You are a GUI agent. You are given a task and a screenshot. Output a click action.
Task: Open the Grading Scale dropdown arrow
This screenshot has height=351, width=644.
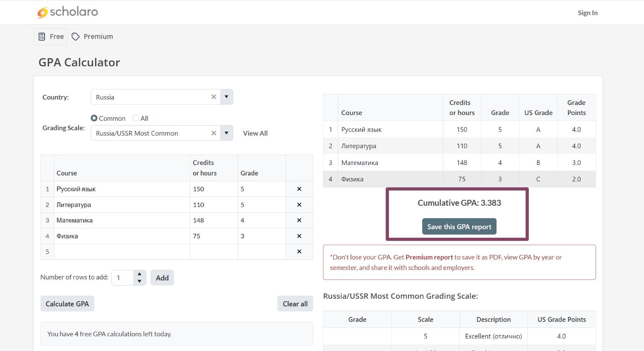[x=226, y=133]
